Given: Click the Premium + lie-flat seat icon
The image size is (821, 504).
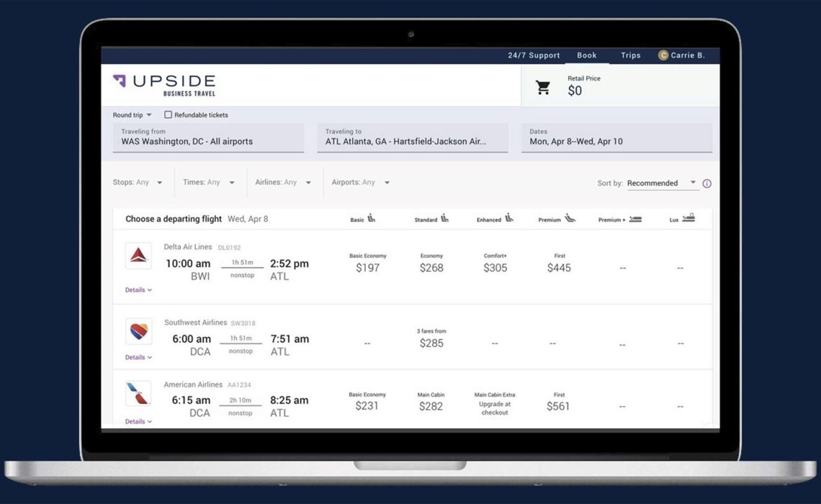Looking at the screenshot, I should click(x=635, y=220).
